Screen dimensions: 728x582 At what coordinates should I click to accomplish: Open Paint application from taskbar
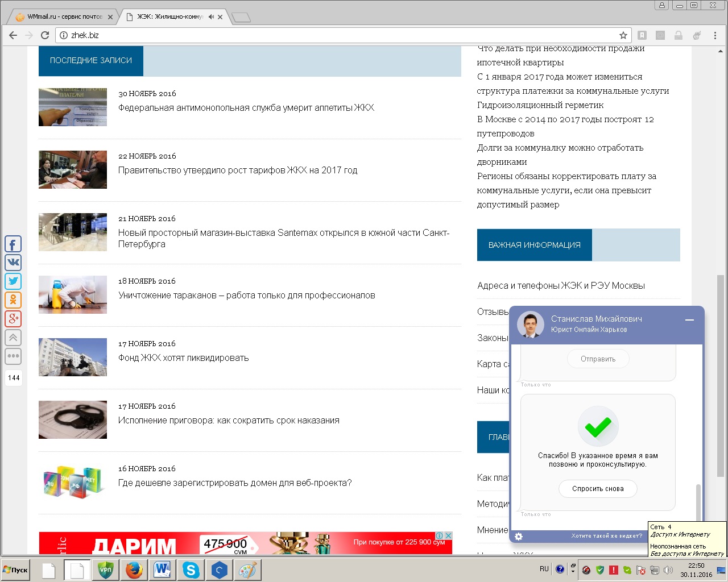click(x=247, y=569)
